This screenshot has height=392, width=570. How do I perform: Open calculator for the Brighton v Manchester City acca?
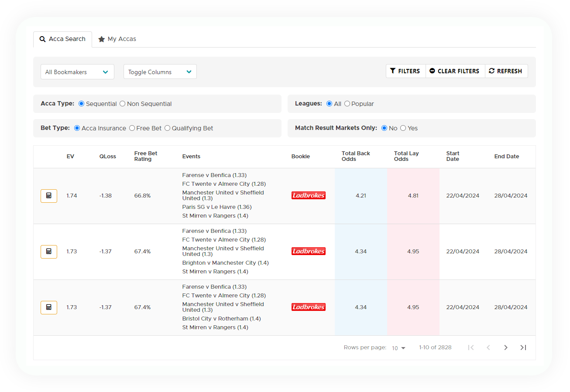(x=49, y=252)
